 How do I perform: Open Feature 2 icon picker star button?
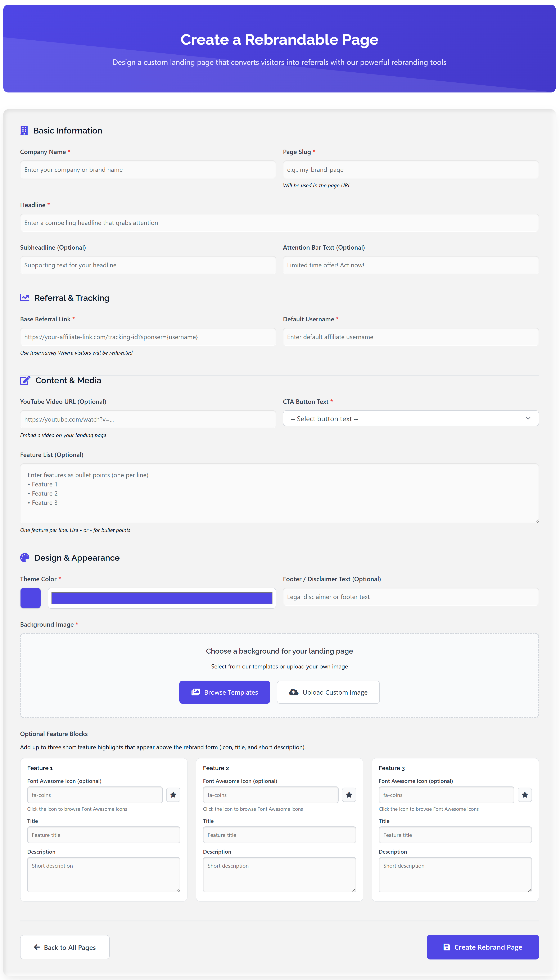tap(349, 795)
